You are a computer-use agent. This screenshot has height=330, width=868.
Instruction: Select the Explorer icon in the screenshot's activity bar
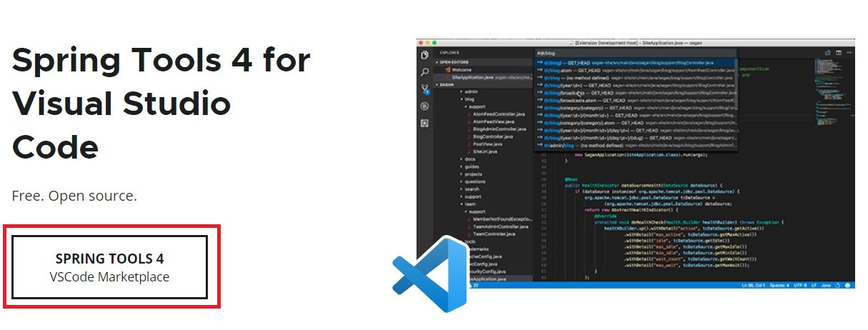click(425, 55)
